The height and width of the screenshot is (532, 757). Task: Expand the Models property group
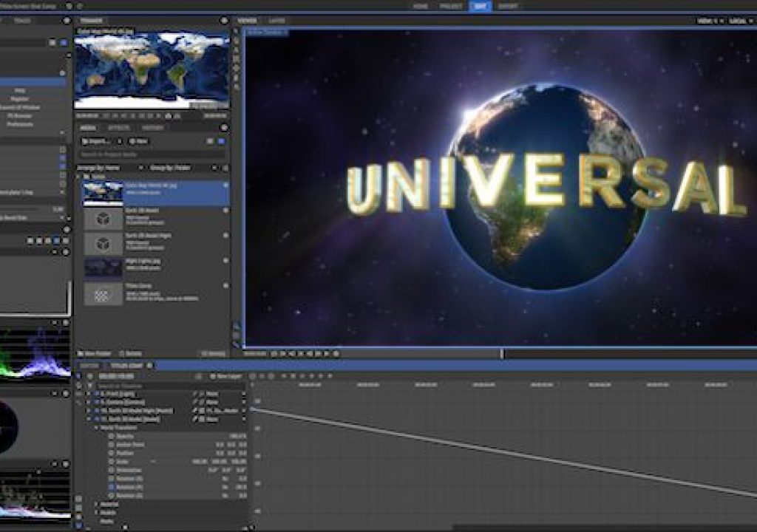coord(96,513)
